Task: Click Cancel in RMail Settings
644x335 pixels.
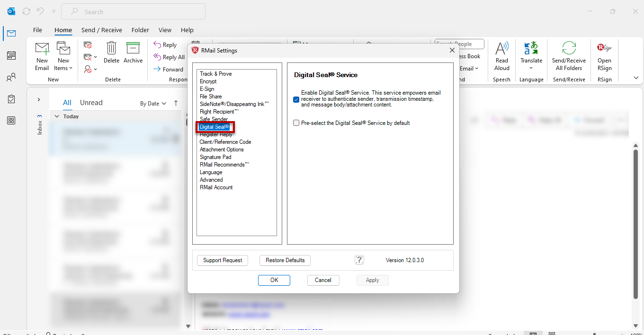Action: (323, 280)
